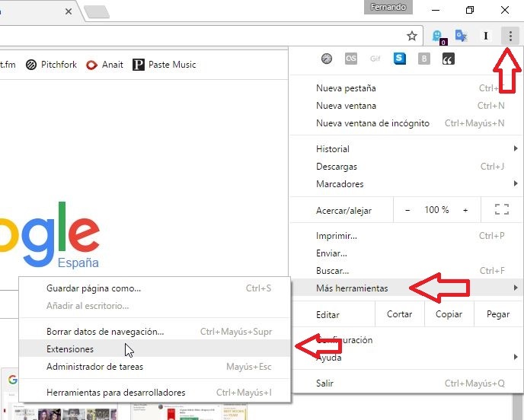
Task: Select Extensiones from the submenu
Action: point(70,349)
